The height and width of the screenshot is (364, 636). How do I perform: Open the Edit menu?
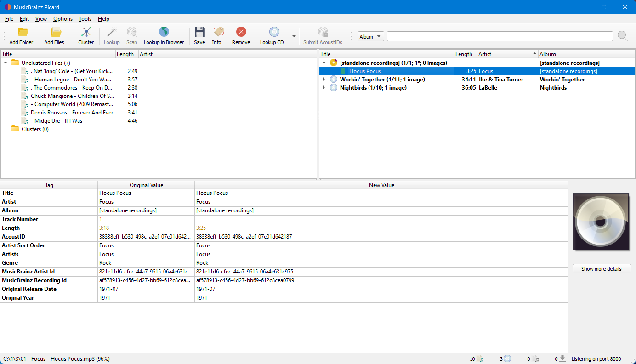pyautogui.click(x=24, y=19)
